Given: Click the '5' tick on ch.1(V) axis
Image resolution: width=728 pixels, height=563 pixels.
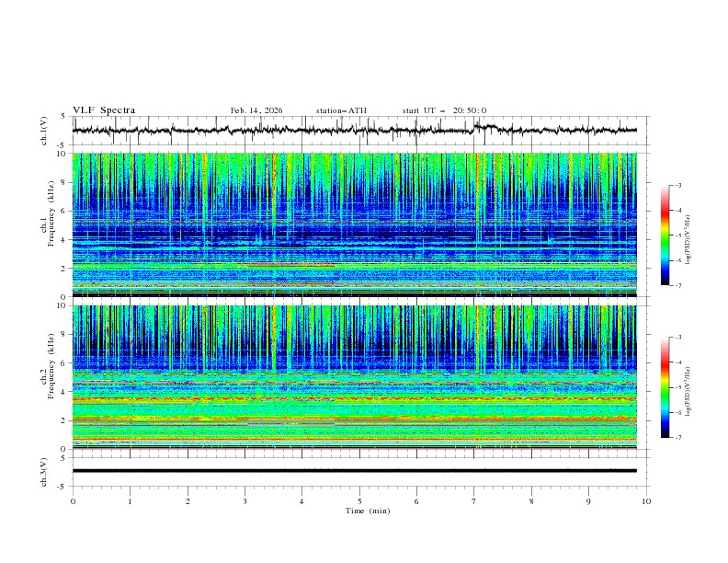Looking at the screenshot, I should click(64, 116).
